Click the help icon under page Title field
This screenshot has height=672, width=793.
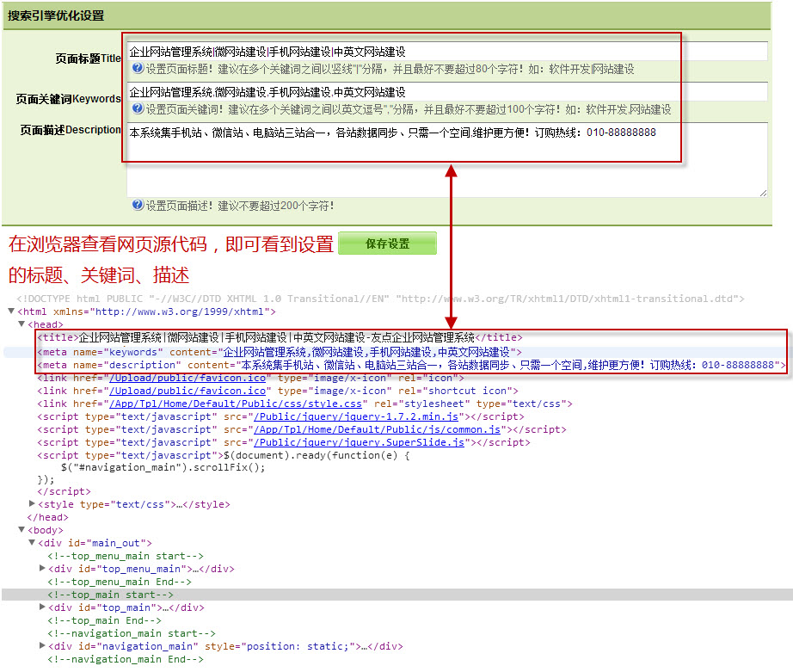pos(138,68)
